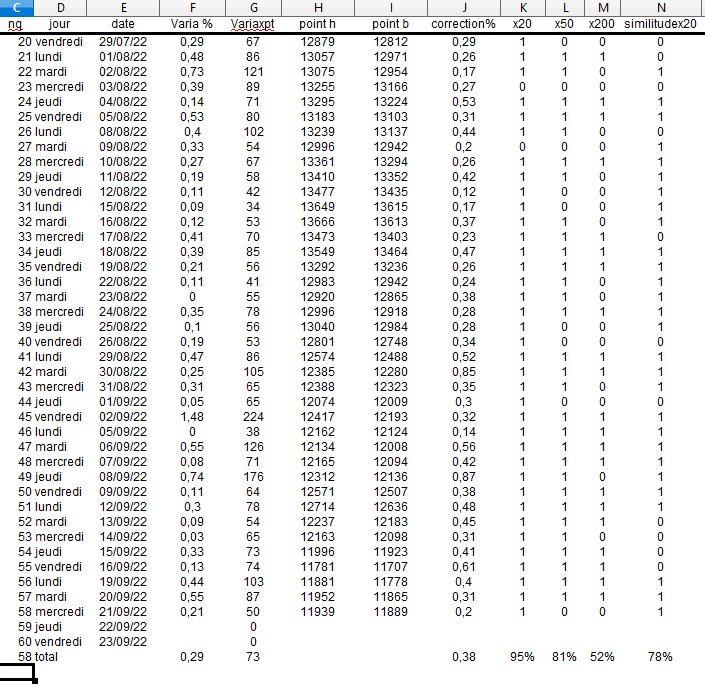Select column G header
This screenshot has width=705, height=696.
[x=254, y=7]
